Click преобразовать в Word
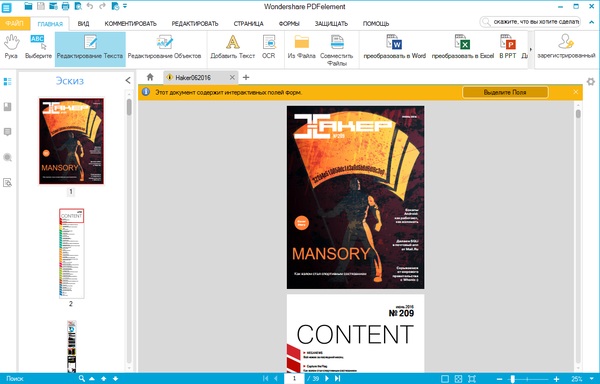Screen dimensions: 600x384 (395, 47)
